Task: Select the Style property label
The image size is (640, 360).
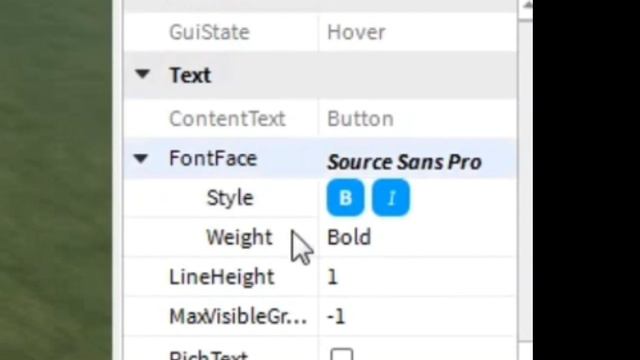Action: 230,198
